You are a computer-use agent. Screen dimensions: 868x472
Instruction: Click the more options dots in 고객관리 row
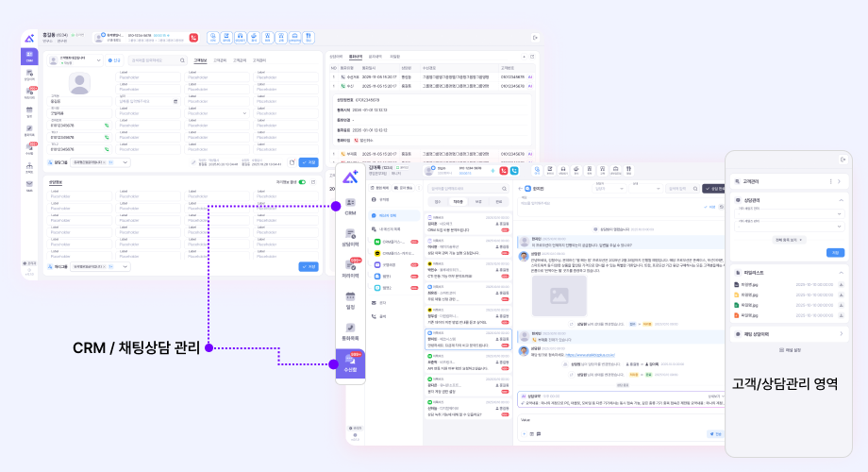pos(830,181)
